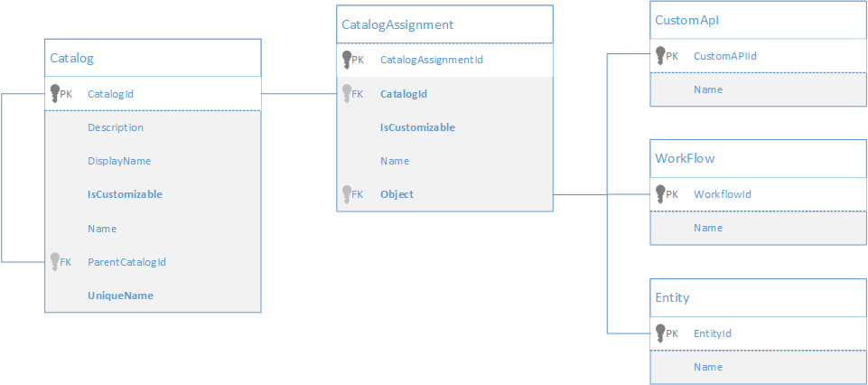Screen dimensions: 868x385
Task: Select the CatalogAssignment table title
Action: [397, 24]
